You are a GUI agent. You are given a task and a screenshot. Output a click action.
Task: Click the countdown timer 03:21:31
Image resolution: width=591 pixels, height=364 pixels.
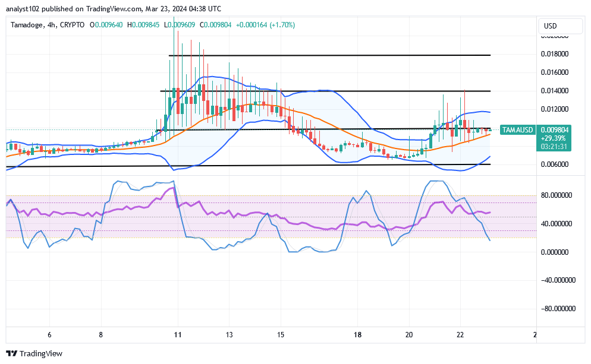point(554,147)
